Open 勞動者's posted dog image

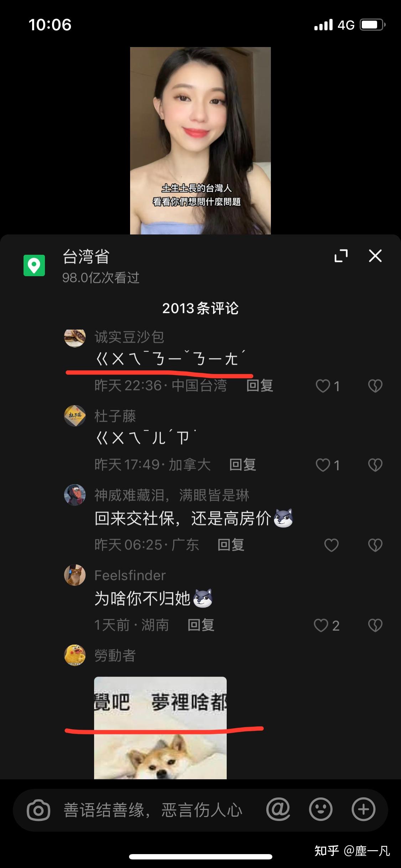tap(160, 728)
